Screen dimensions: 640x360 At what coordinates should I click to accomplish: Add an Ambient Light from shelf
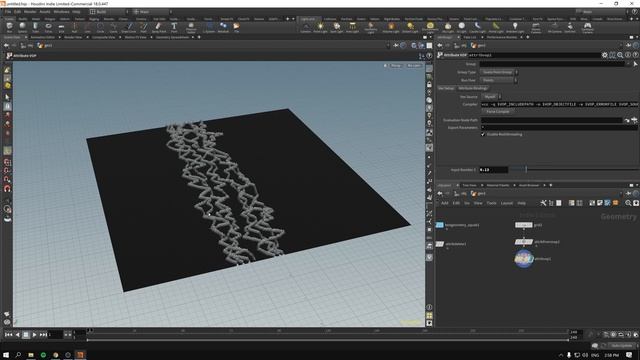pyautogui.click(x=515, y=27)
